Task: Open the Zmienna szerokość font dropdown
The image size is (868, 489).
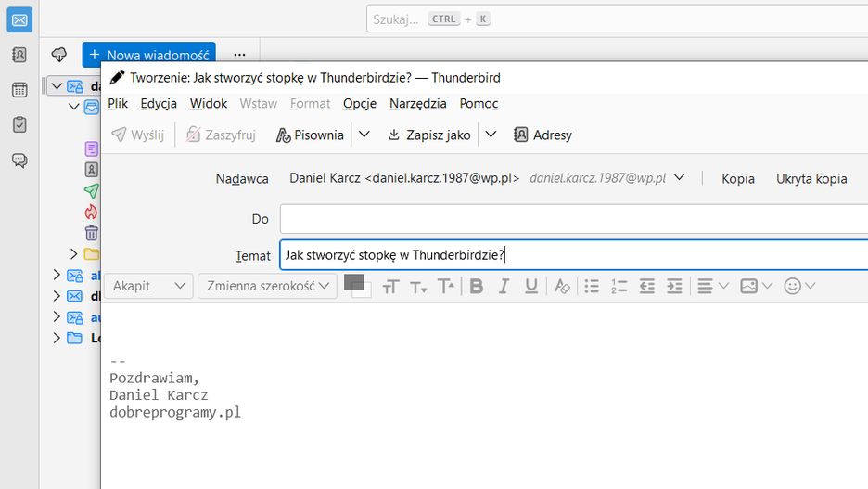Action: 267,286
